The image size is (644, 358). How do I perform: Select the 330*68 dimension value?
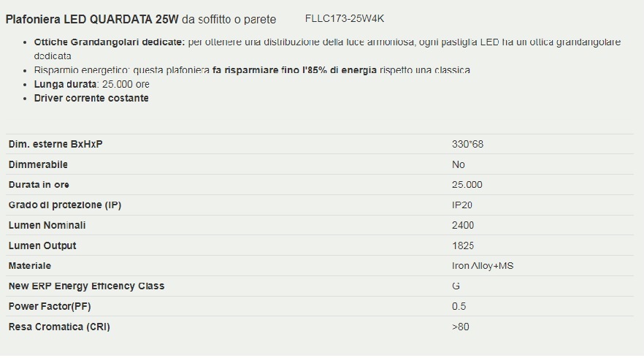[x=467, y=144]
